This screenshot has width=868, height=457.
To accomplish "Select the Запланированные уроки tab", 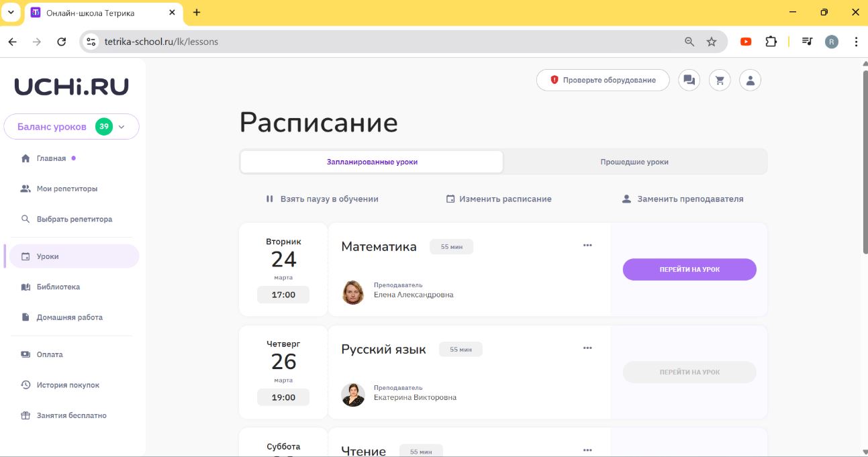I will tap(372, 162).
